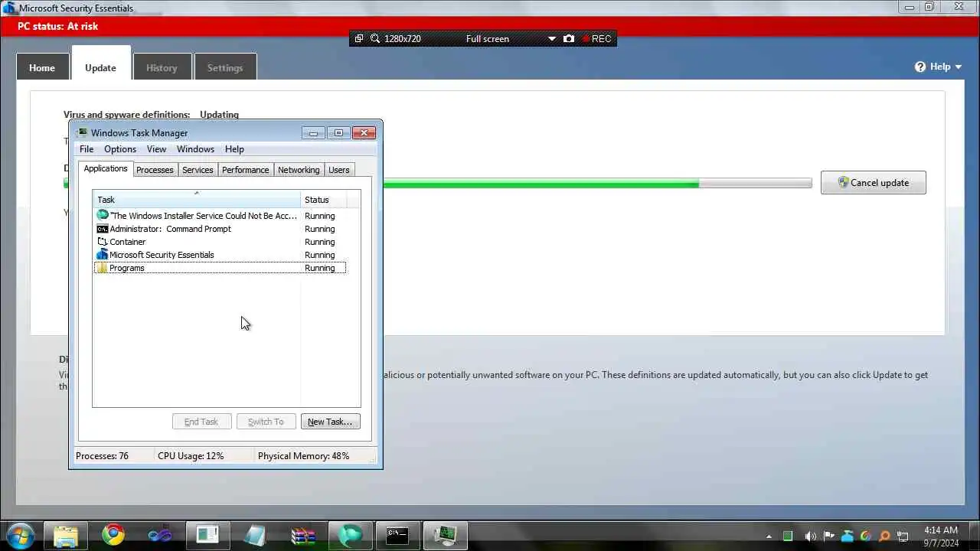Click the Switch To button
The width and height of the screenshot is (980, 551).
(x=266, y=422)
